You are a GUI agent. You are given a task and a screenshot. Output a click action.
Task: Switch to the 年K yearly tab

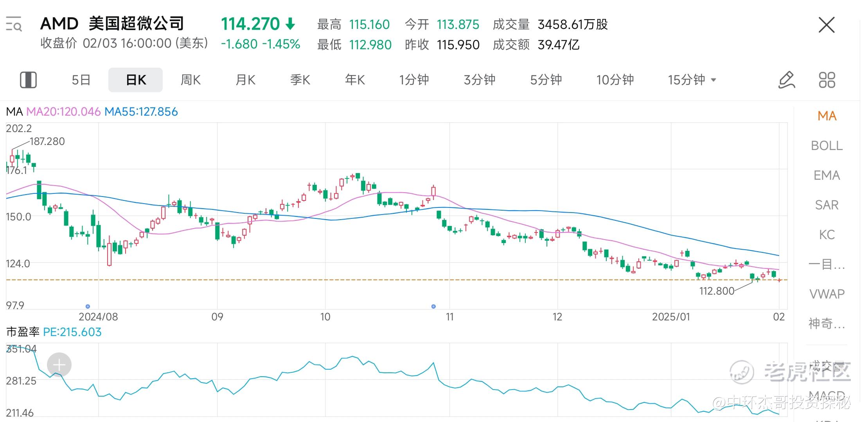pyautogui.click(x=355, y=80)
